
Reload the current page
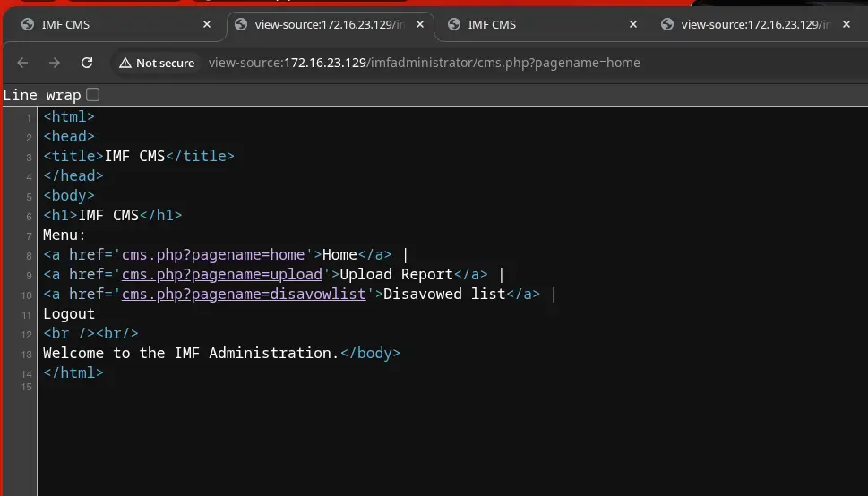click(x=87, y=63)
